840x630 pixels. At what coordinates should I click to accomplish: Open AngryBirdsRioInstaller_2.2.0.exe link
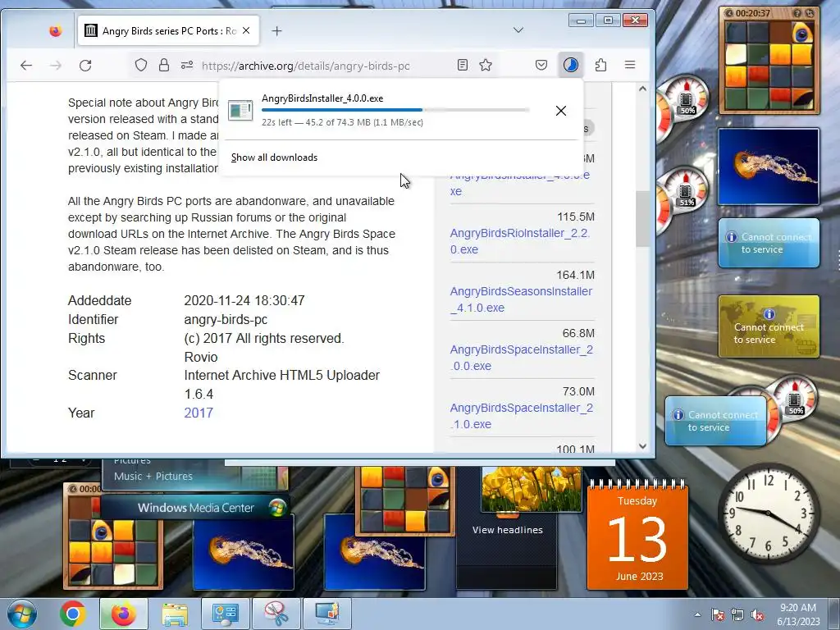[519, 241]
